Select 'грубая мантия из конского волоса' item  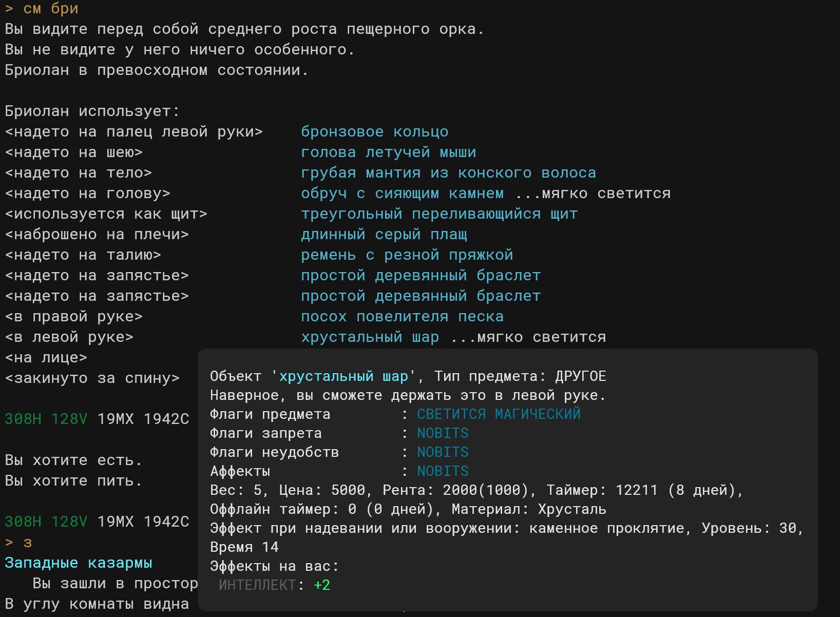coord(448,173)
